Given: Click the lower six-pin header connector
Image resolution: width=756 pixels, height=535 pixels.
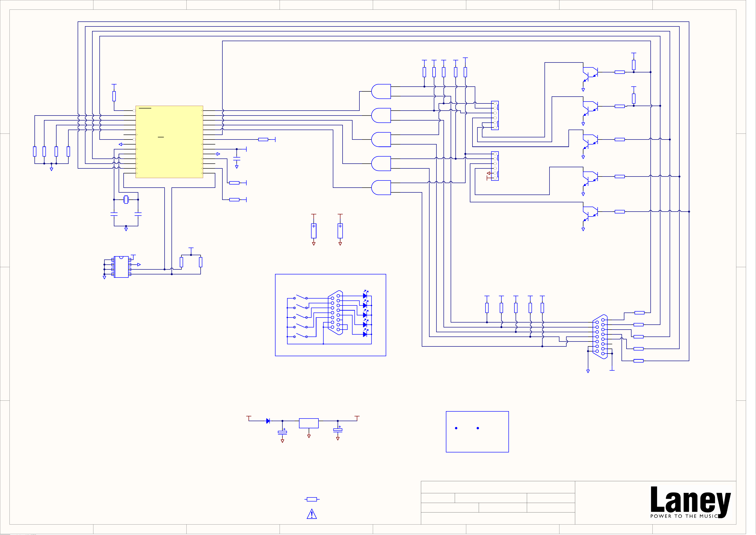Looking at the screenshot, I should click(x=495, y=166).
